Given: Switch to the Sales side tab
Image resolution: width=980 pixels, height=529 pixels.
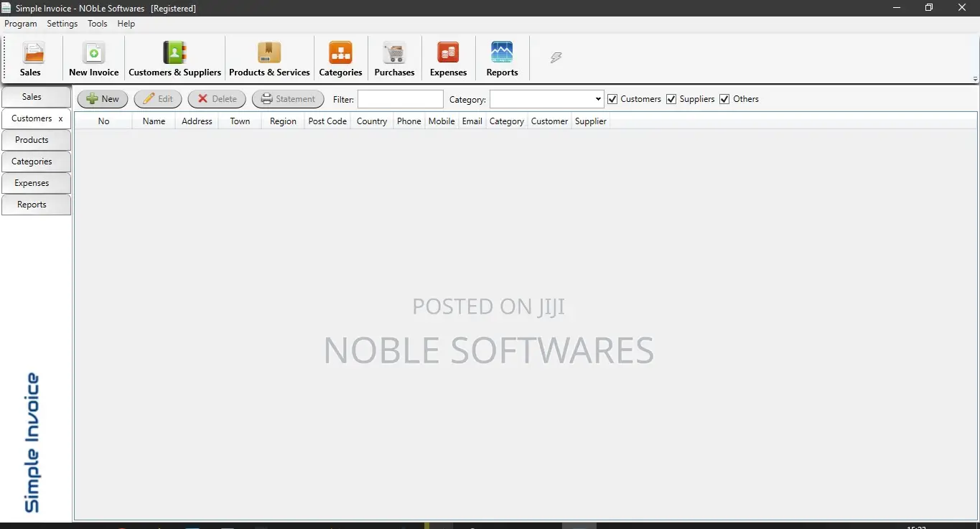Looking at the screenshot, I should (36, 97).
